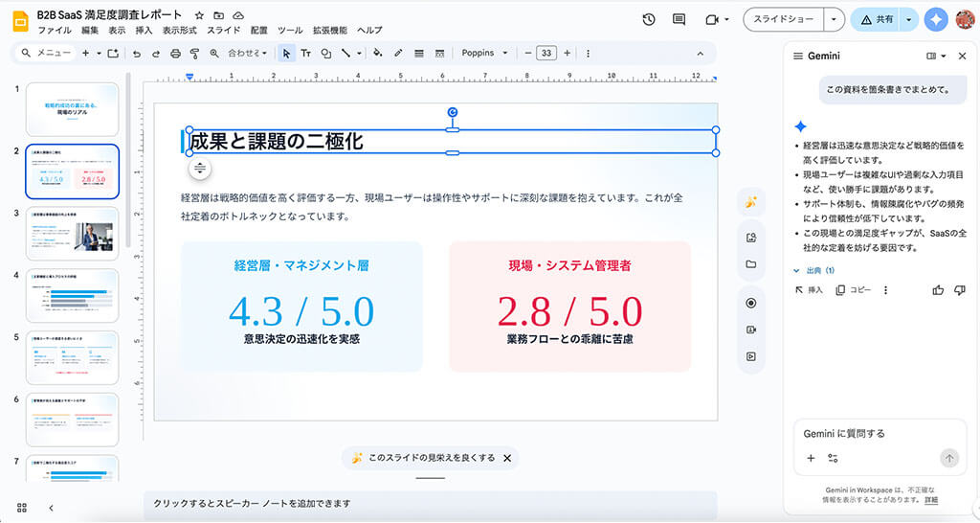Viewport: 980px width, 523px height.
Task: Open 挿入 menu
Action: pyautogui.click(x=144, y=30)
